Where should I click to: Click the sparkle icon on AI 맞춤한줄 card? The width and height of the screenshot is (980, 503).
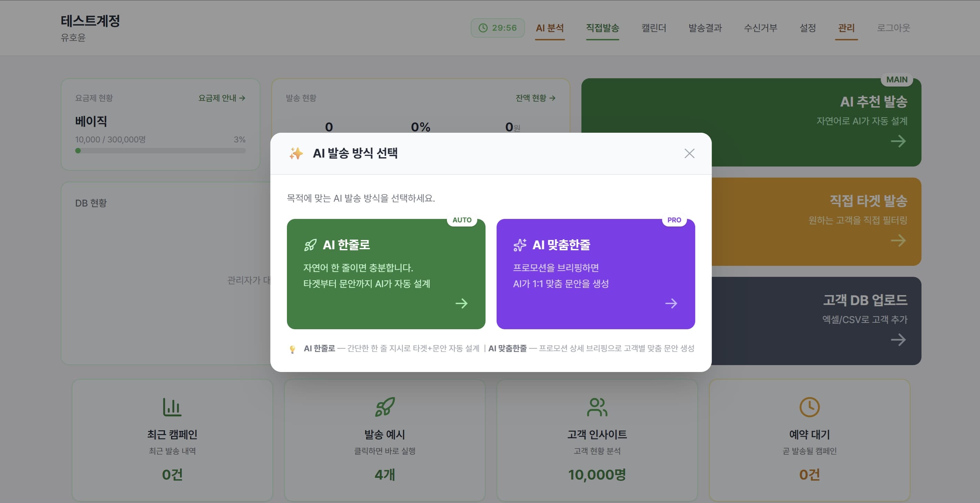(519, 245)
